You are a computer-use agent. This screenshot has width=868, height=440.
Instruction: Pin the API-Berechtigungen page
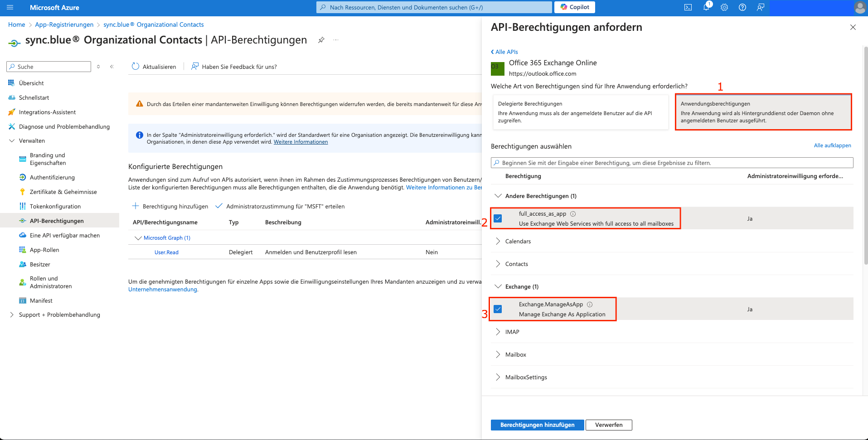pos(321,40)
